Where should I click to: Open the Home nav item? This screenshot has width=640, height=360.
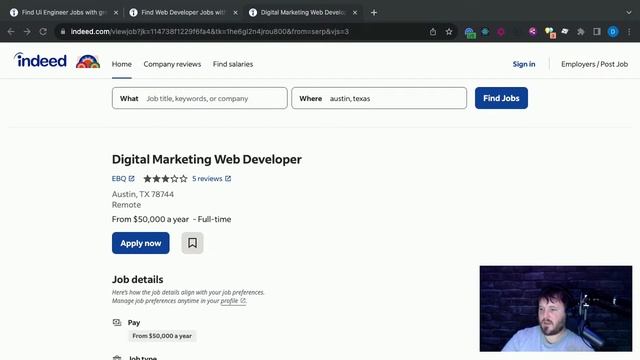122,64
